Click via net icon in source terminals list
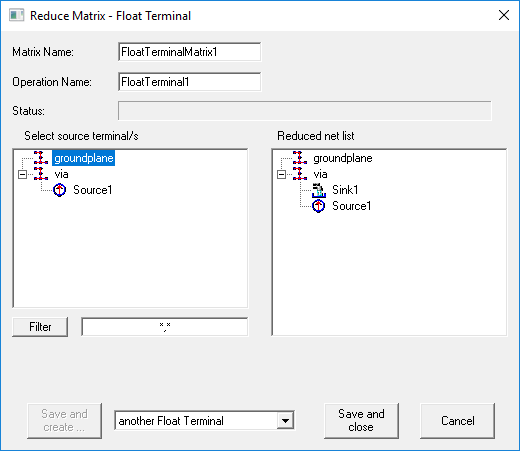Screen dimensions: 520x451 click(x=41, y=174)
